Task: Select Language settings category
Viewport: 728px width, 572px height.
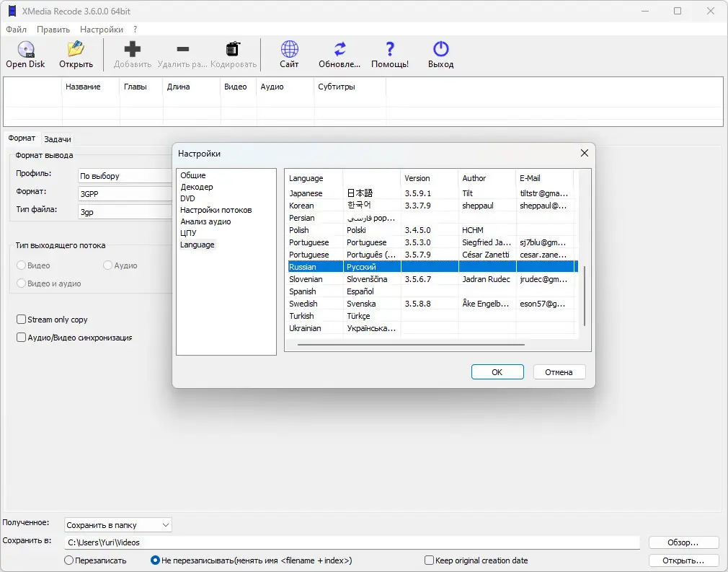Action: click(x=197, y=245)
